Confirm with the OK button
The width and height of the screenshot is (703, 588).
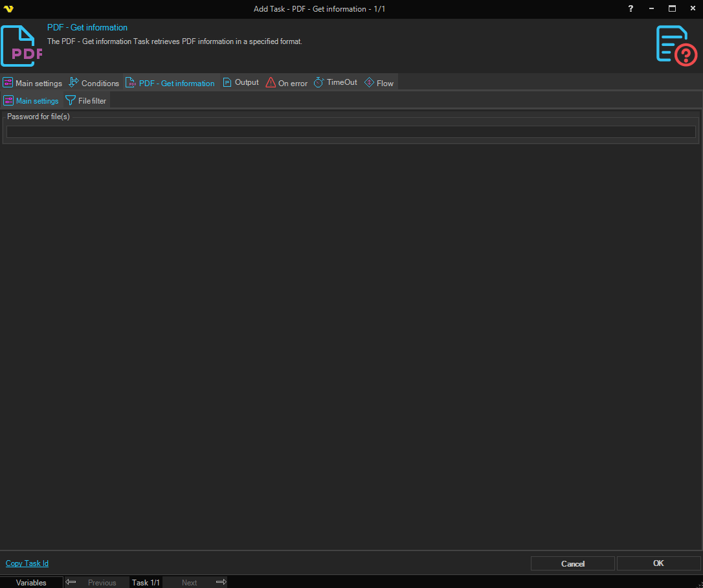[658, 563]
